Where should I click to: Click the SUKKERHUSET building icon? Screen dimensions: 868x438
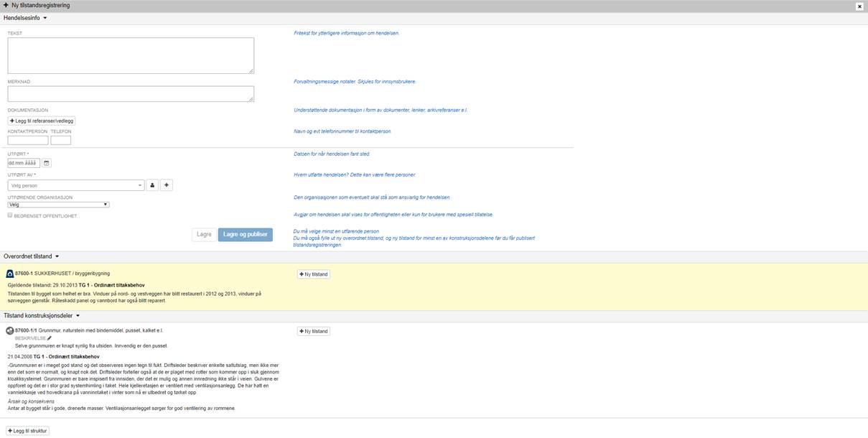coord(9,274)
